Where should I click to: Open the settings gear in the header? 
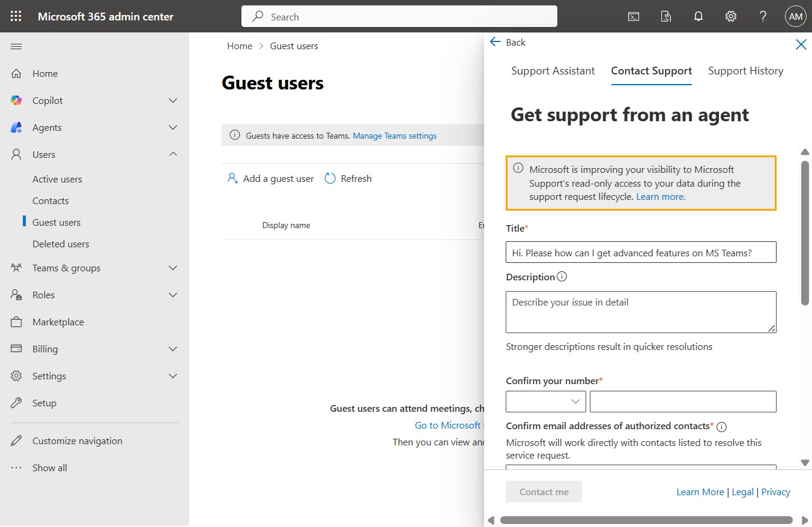pos(731,17)
